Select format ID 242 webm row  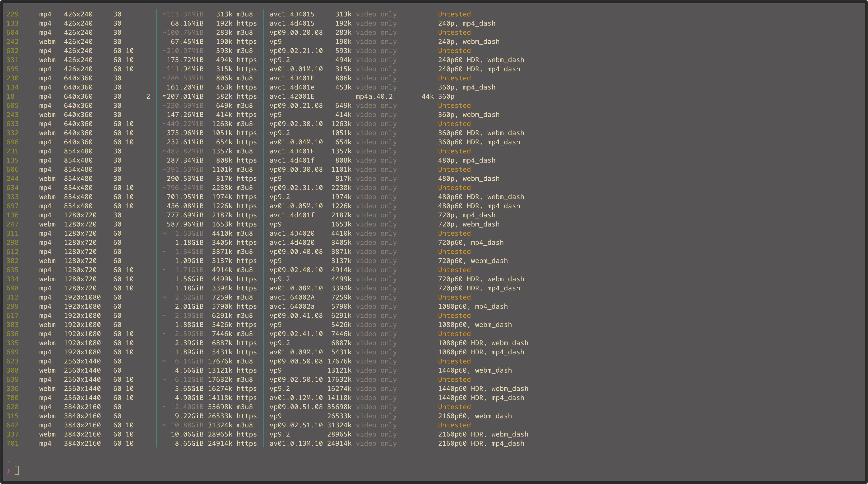pyautogui.click(x=13, y=41)
